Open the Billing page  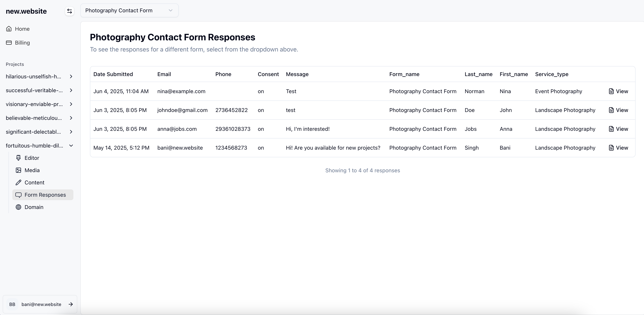[x=22, y=43]
